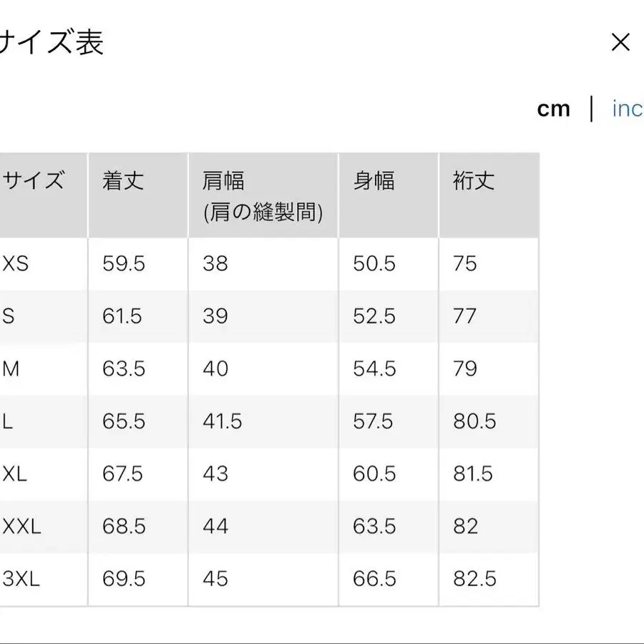Select the XL size row
Viewport: 644px width, 644px height.
point(16,474)
